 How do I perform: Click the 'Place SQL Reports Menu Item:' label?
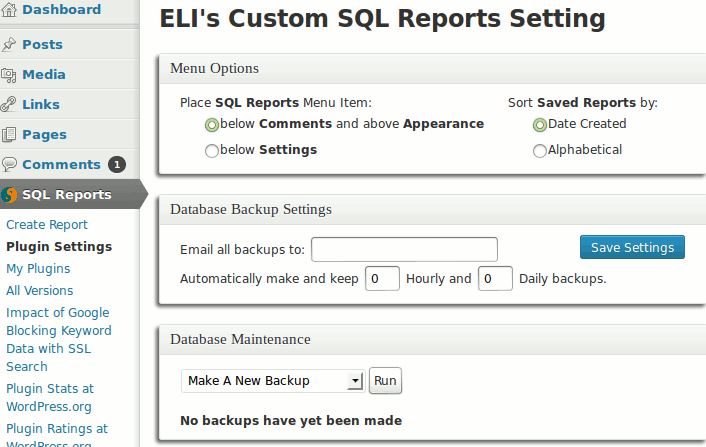276,103
